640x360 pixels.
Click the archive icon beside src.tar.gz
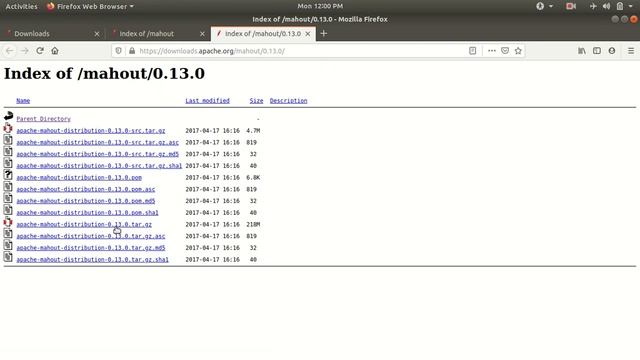[x=8, y=128]
